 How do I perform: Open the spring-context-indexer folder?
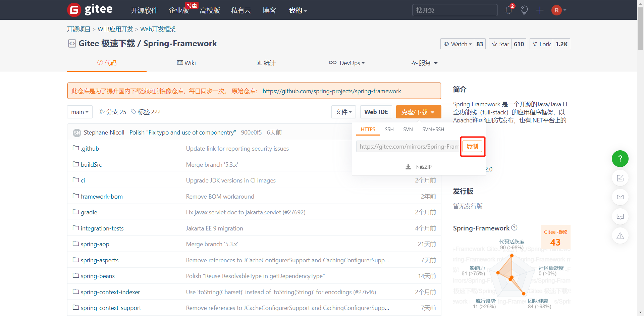tap(110, 292)
